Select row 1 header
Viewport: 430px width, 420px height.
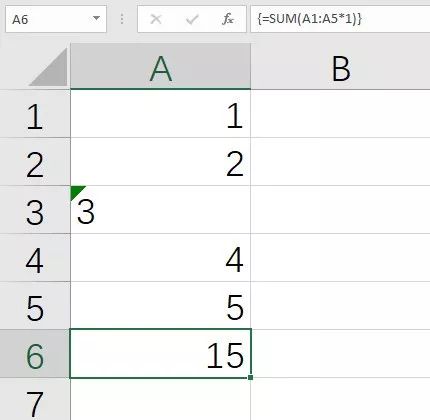coord(35,114)
